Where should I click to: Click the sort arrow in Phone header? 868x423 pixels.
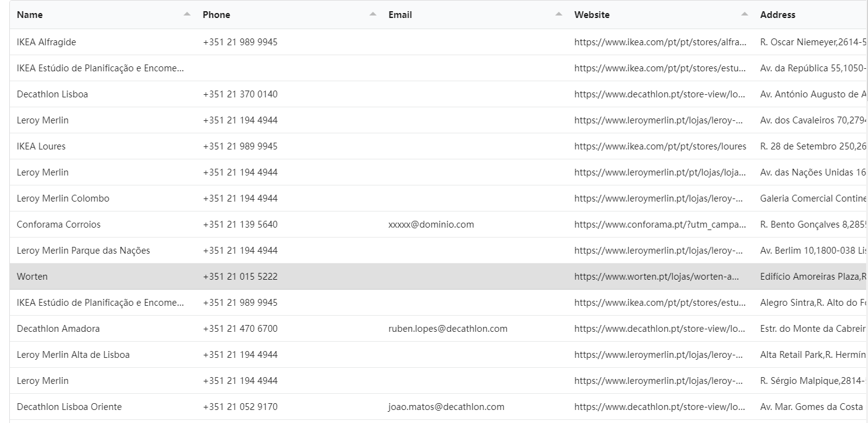point(373,14)
